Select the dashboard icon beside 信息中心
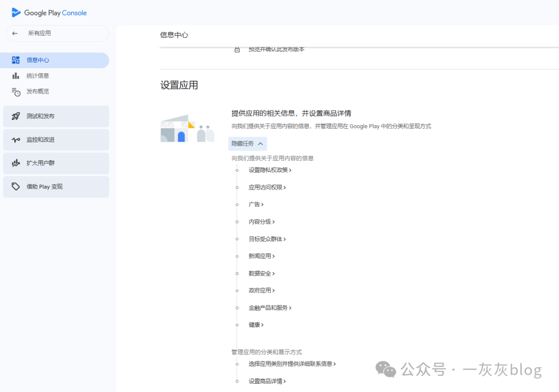This screenshot has width=559, height=392. coord(16,60)
